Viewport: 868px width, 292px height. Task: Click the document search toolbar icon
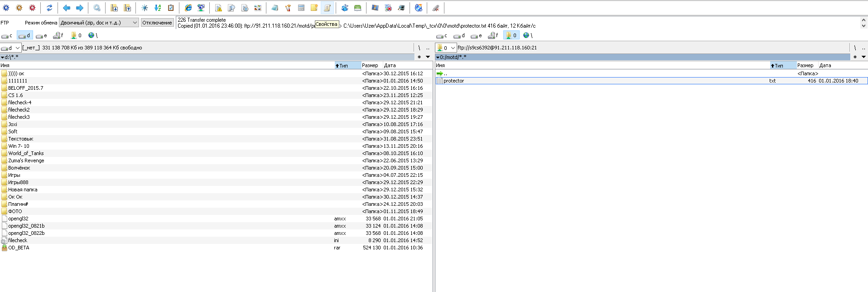pos(231,8)
